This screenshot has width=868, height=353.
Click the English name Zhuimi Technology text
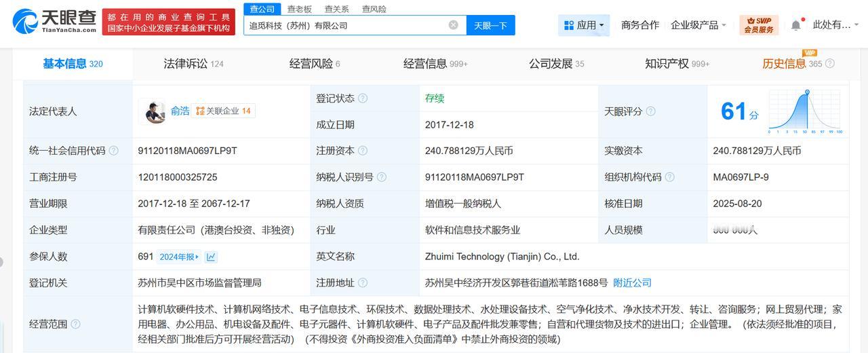tap(502, 257)
